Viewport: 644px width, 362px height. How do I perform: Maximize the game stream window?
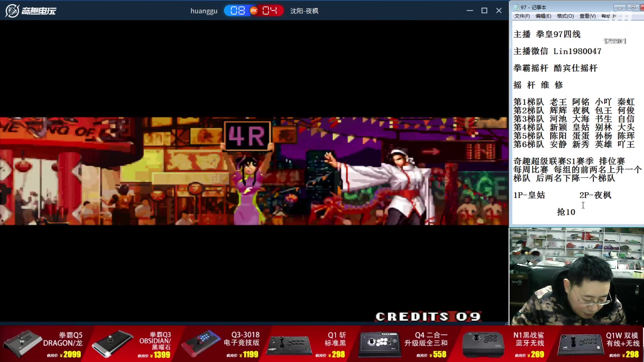point(484,11)
